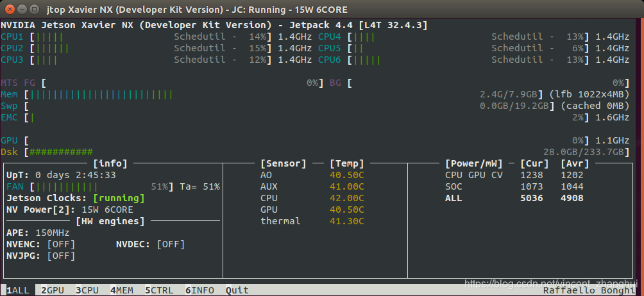Click the CPU2 label
Image resolution: width=644 pixels, height=296 pixels.
(x=12, y=49)
